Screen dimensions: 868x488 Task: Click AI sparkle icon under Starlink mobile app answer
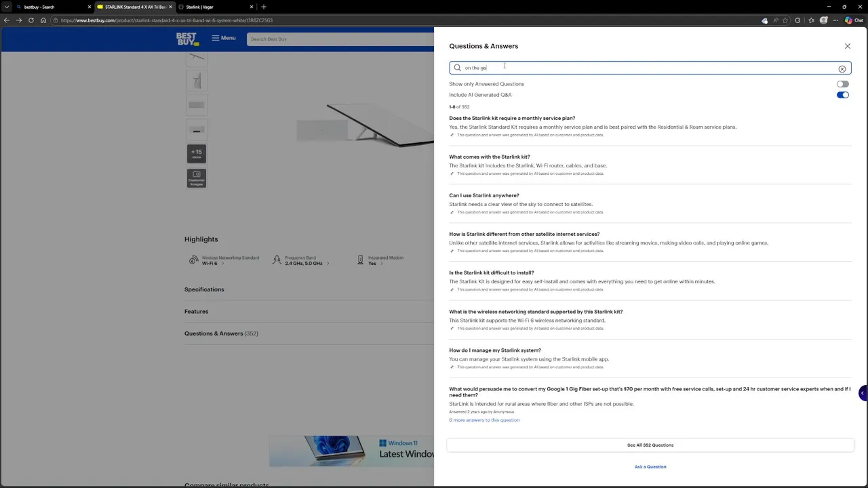(x=452, y=367)
